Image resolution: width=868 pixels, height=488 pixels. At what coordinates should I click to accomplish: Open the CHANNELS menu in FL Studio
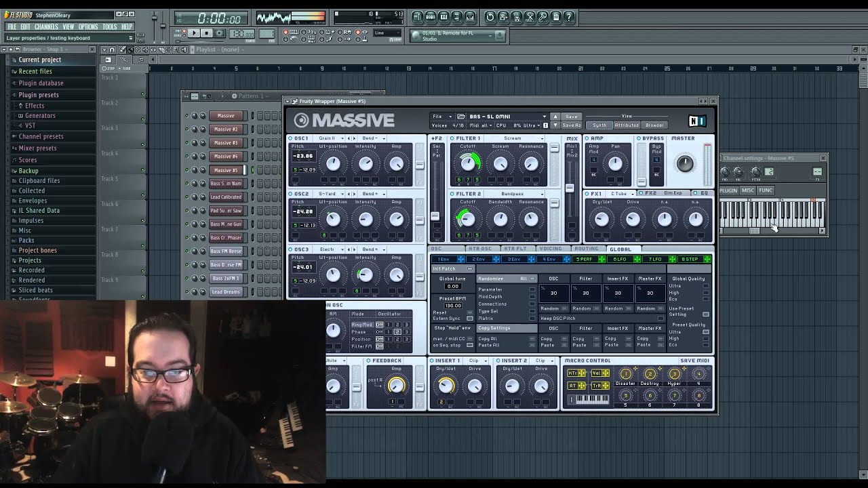pos(46,27)
